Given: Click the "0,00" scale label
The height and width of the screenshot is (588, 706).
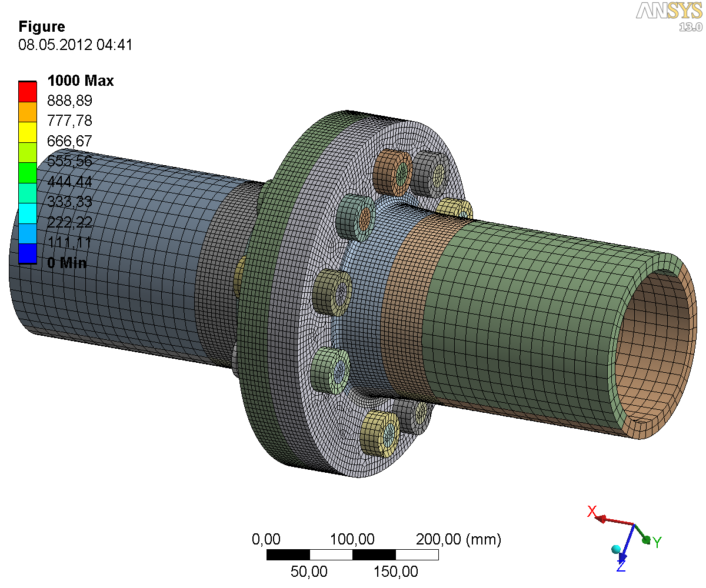Looking at the screenshot, I should pyautogui.click(x=266, y=539).
